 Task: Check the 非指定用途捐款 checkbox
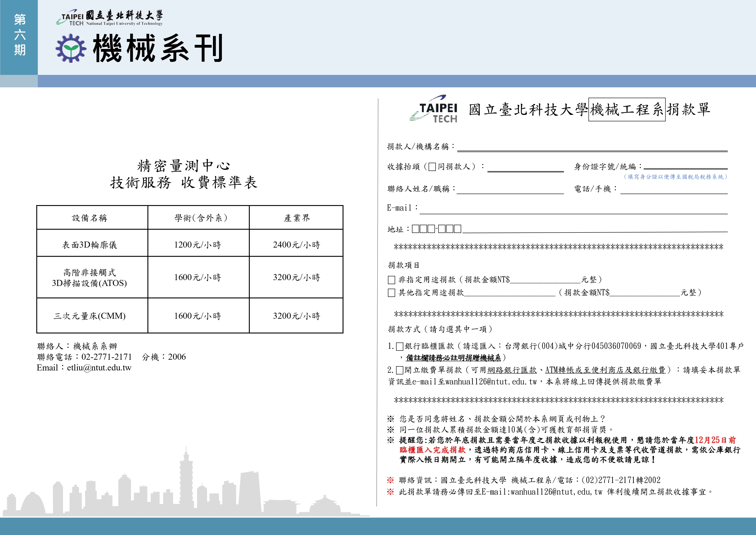392,280
